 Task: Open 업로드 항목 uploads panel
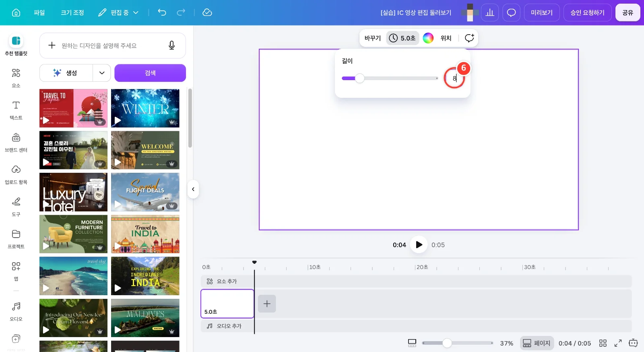coord(16,174)
